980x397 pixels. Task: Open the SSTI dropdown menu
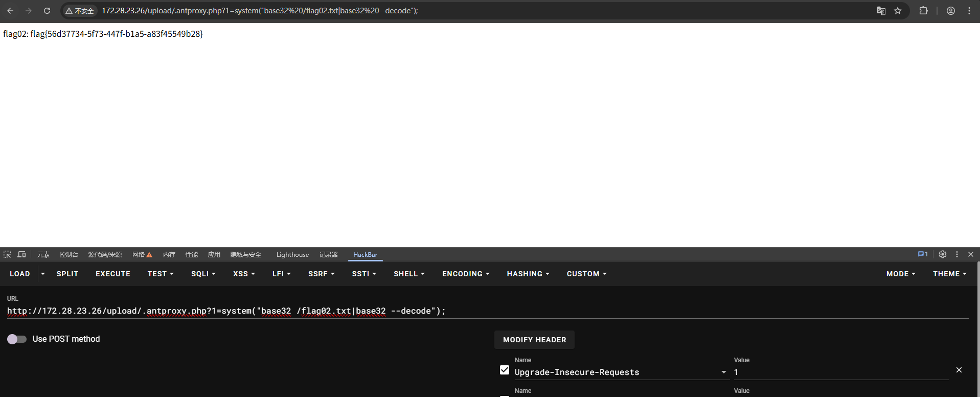(364, 274)
